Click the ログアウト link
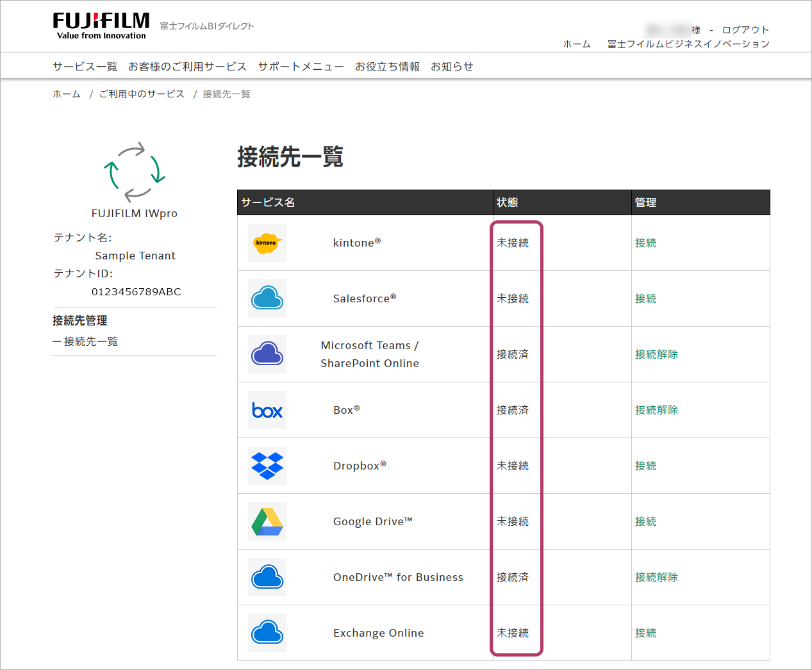 745,30
